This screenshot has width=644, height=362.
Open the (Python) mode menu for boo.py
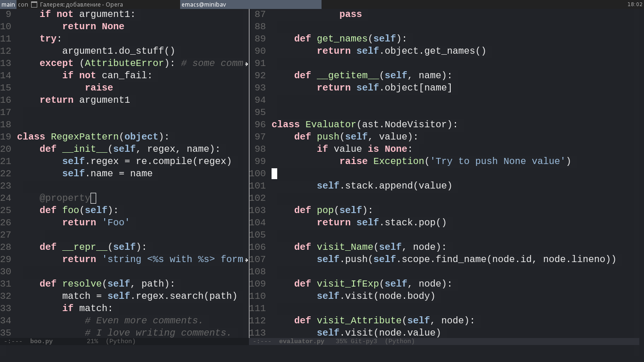point(120,341)
